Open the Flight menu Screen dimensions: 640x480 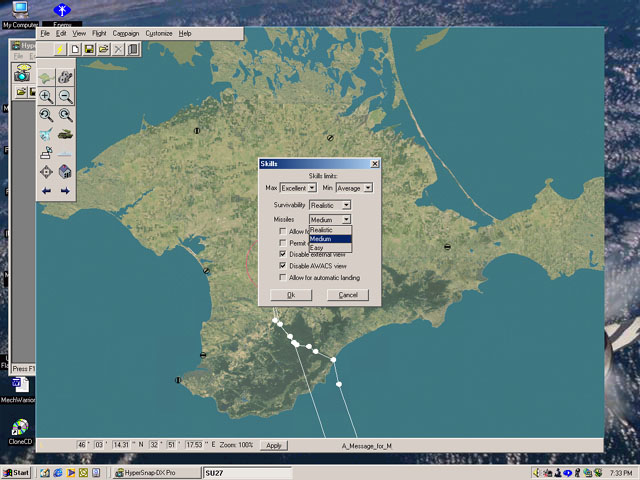98,33
